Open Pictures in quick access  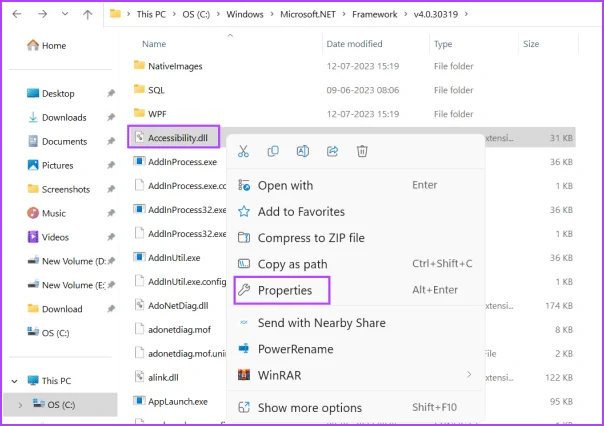(x=50, y=165)
